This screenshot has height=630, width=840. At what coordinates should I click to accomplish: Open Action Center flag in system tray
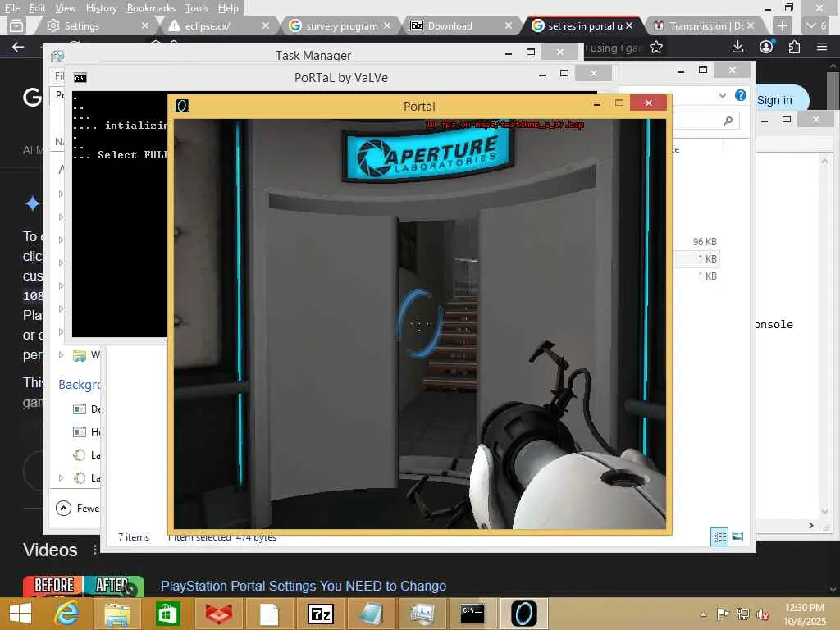723,614
